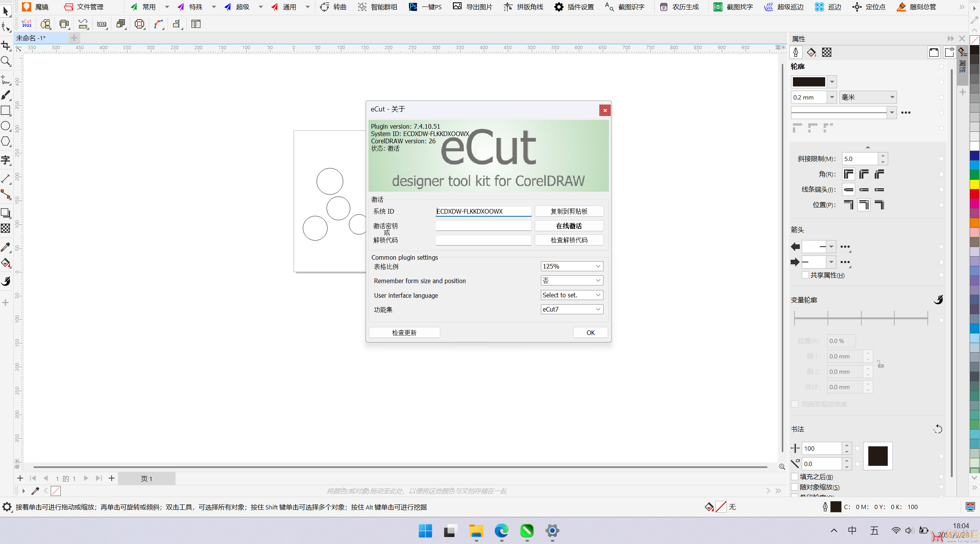
Task: Open the 表格比例 125% dropdown
Action: click(572, 266)
